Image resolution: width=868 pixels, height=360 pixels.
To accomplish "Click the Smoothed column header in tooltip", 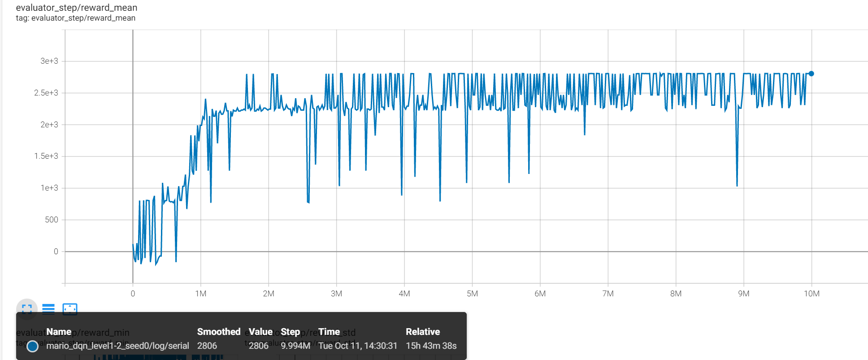I will click(x=219, y=332).
